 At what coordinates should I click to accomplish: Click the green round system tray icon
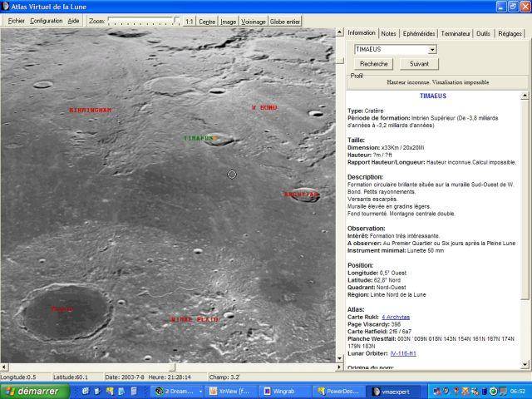[494, 392]
